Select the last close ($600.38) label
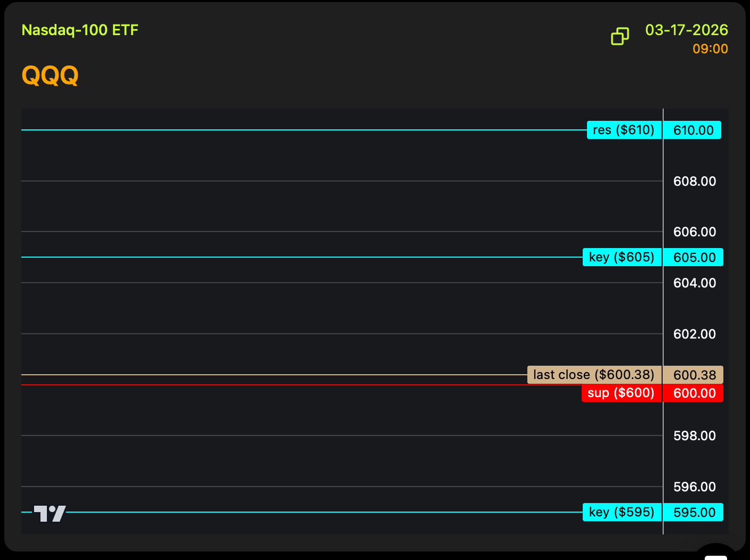The width and height of the screenshot is (750, 560). (x=594, y=375)
